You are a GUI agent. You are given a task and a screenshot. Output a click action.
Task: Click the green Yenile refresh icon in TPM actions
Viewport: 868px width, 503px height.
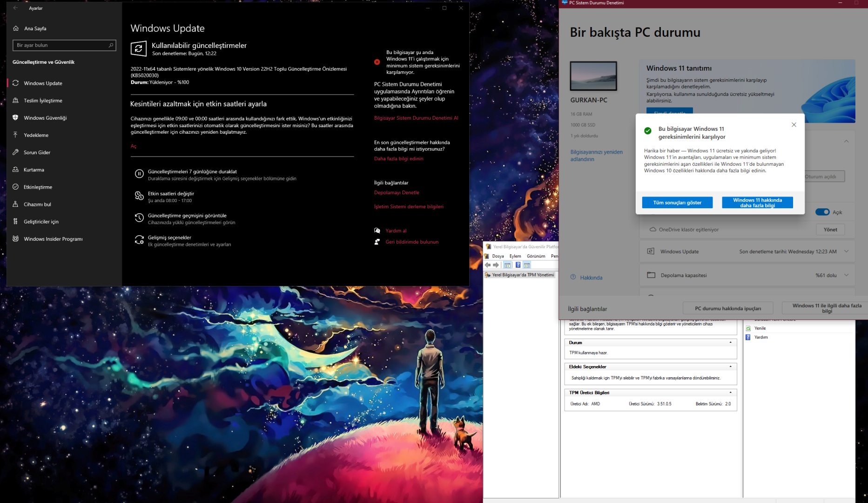(748, 328)
